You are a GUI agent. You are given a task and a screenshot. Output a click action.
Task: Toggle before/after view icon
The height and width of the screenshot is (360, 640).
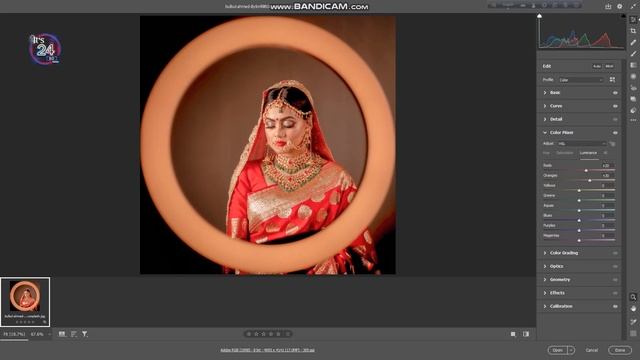tap(526, 334)
